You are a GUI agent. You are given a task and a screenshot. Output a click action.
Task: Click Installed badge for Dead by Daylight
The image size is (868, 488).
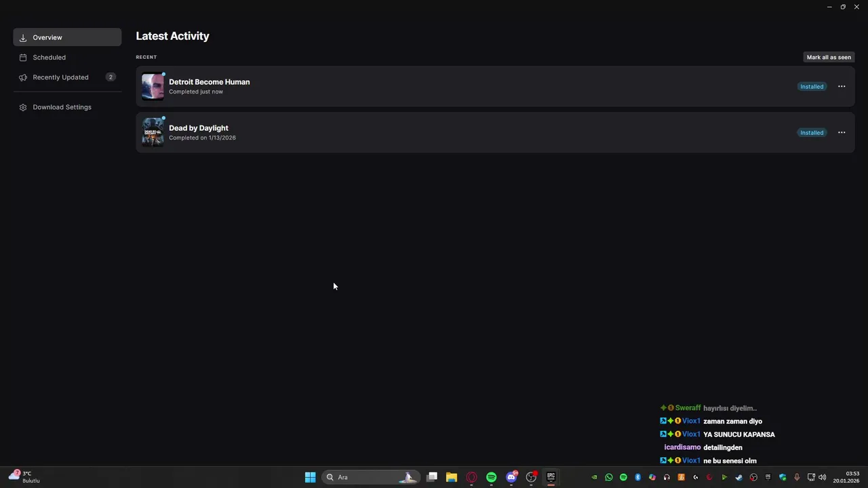coord(812,133)
